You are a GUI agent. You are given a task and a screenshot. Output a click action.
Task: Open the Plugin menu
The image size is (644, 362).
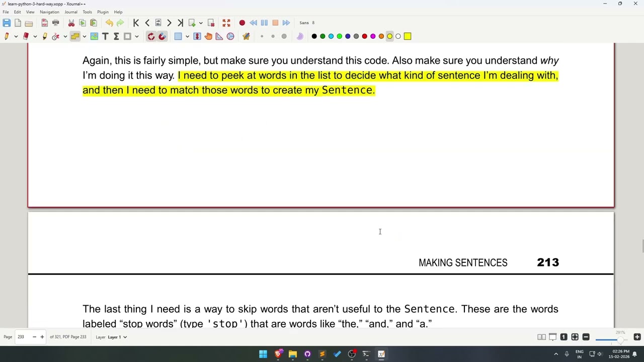point(103,12)
